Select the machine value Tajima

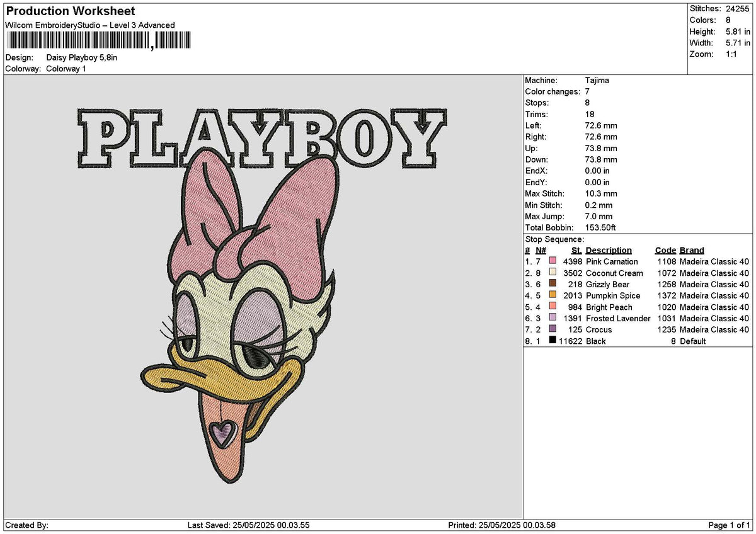(597, 80)
